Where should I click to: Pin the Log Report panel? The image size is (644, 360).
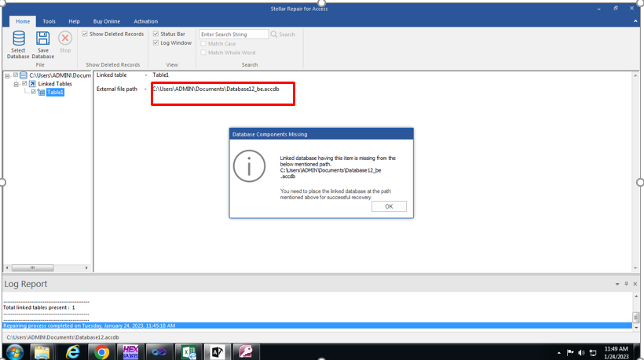(x=626, y=284)
